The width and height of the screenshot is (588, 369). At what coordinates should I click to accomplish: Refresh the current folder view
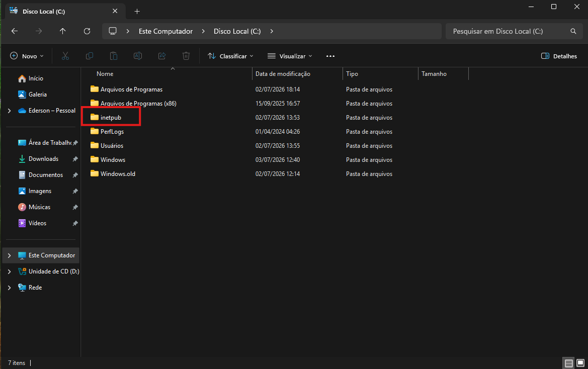(x=87, y=31)
